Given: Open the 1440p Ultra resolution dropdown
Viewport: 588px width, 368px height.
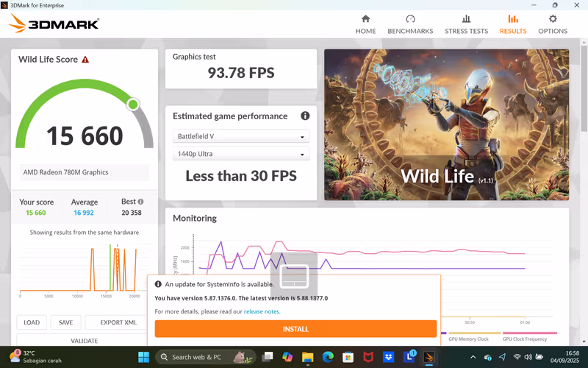Looking at the screenshot, I should tap(241, 154).
